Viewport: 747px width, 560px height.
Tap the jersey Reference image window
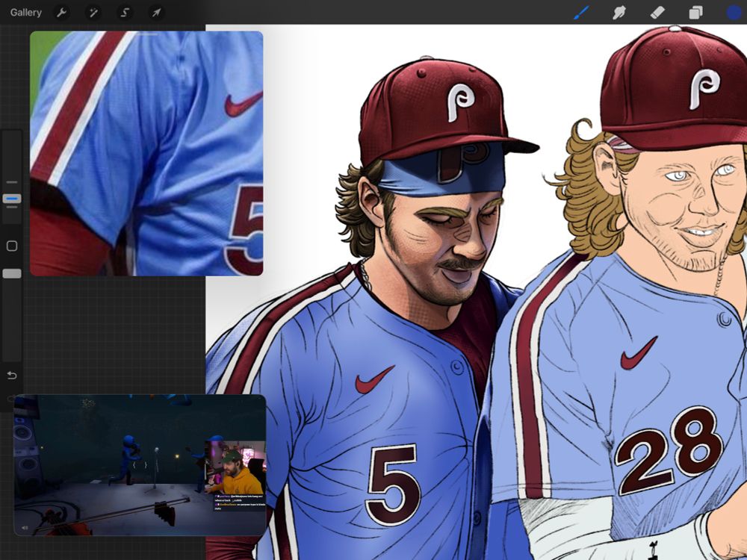(x=146, y=153)
